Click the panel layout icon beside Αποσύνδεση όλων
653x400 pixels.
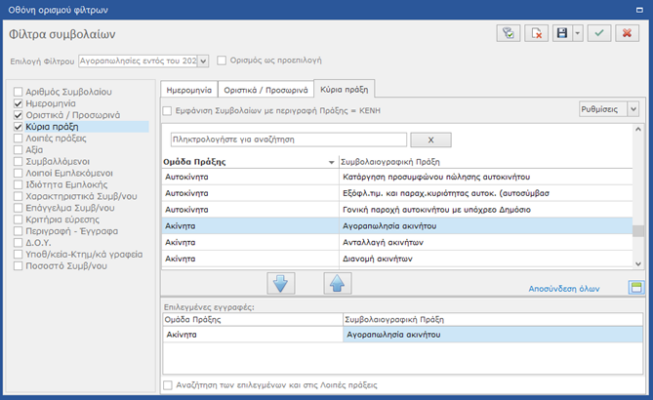pyautogui.click(x=634, y=287)
